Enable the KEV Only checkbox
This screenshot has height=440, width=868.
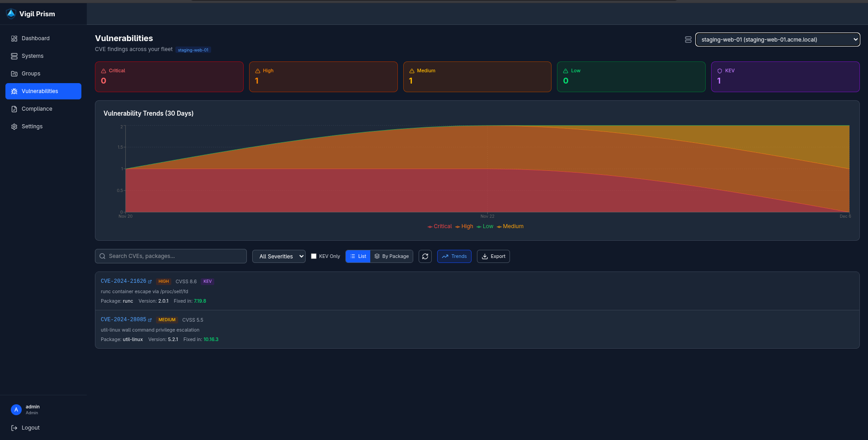point(314,256)
